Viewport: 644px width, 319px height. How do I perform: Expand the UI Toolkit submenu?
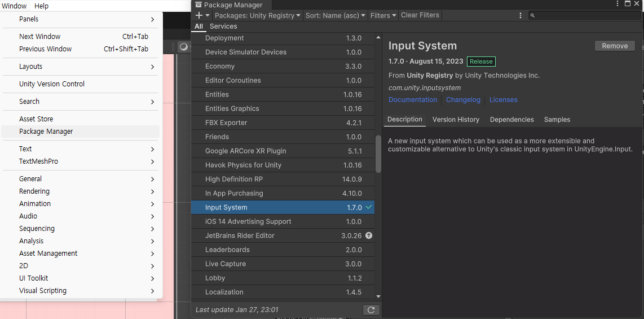pos(81,278)
